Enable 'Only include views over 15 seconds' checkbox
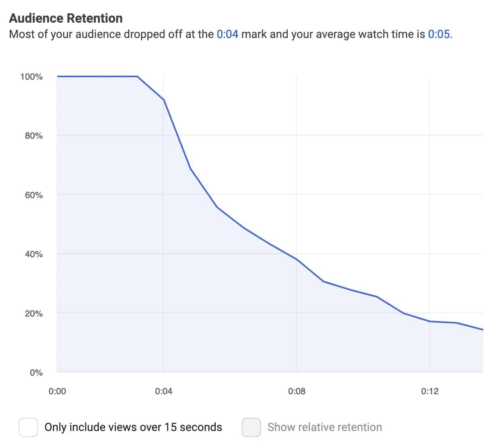Viewport: 501px width, 448px height. [28, 427]
